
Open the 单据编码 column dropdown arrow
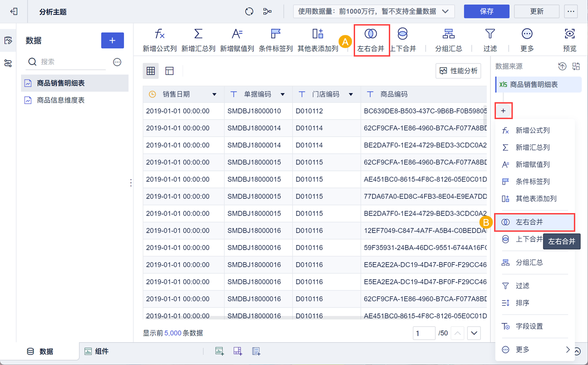[283, 94]
